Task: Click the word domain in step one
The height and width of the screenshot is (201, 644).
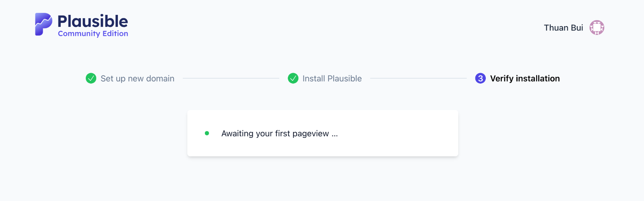Action: [160, 79]
